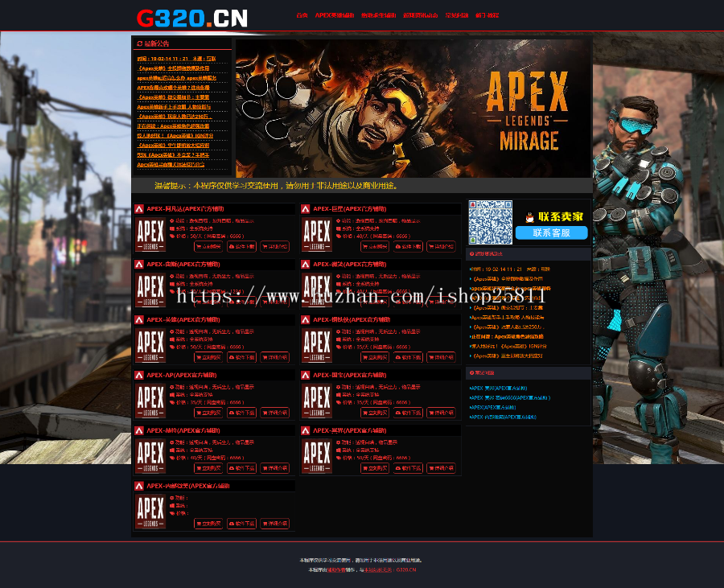Click 立刻购买 for APEX-国宝

pos(374,413)
